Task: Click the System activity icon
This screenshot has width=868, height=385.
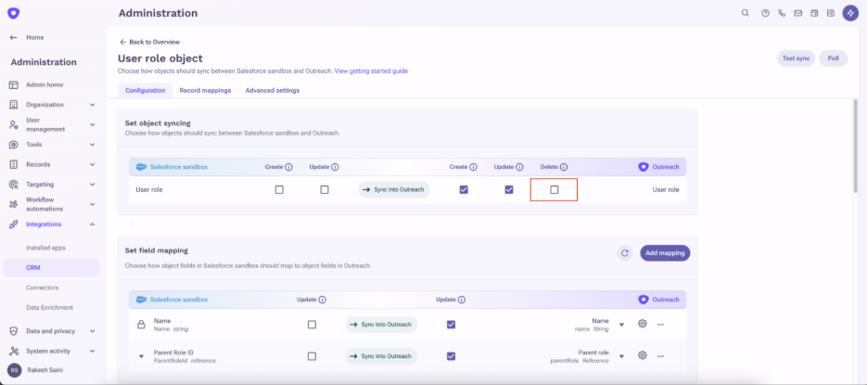Action: (14, 352)
